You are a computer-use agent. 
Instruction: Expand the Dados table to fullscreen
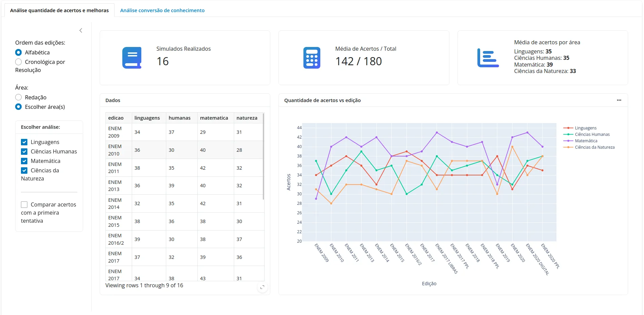tap(263, 287)
